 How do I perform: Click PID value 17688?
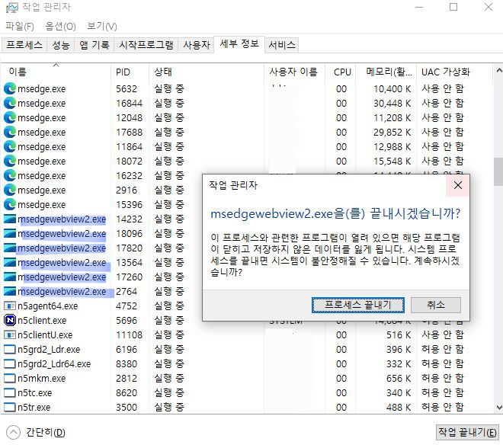pyautogui.click(x=129, y=132)
